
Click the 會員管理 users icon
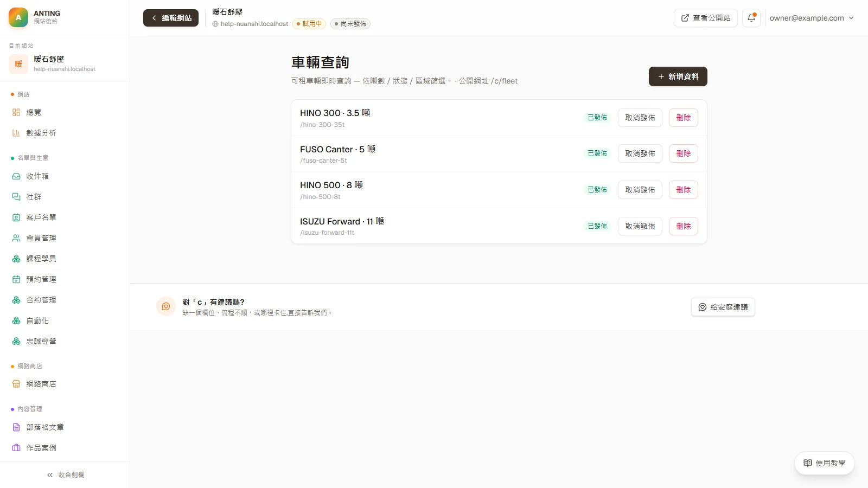16,238
